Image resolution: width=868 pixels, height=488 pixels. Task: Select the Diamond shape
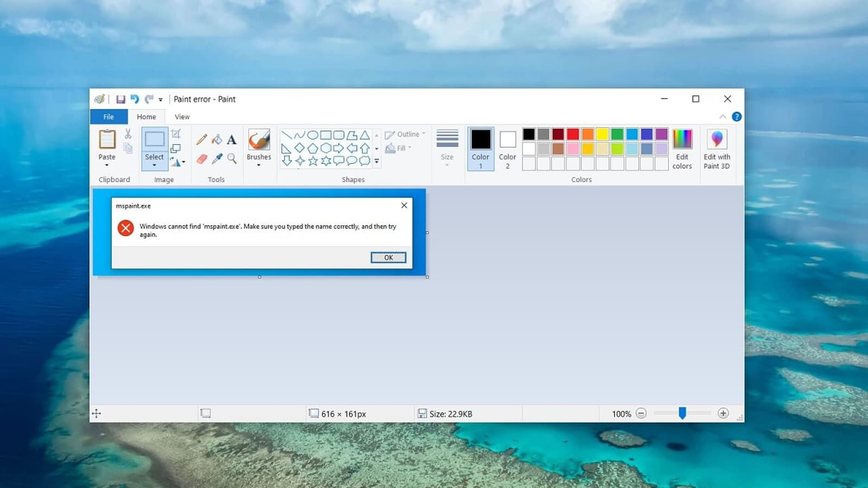click(299, 148)
